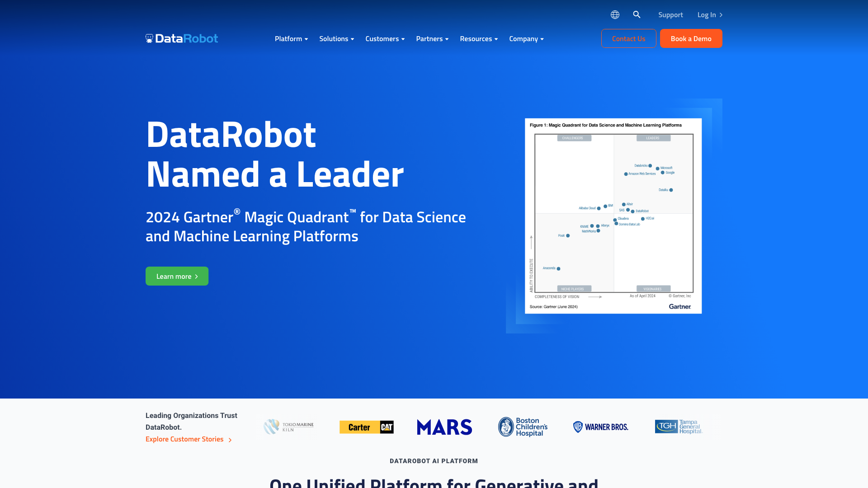Expand the Platform navigation dropdown
Viewport: 868px width, 488px height.
[292, 39]
